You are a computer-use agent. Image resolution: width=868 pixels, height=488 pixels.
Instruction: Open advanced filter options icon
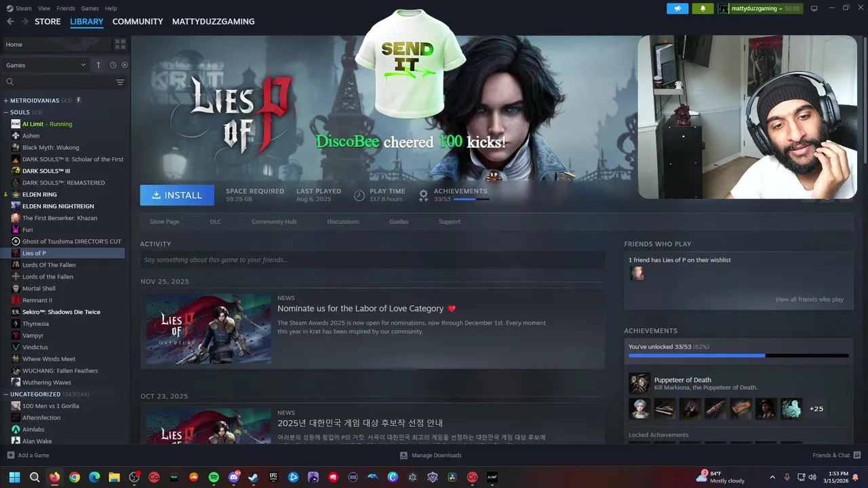coord(120,82)
